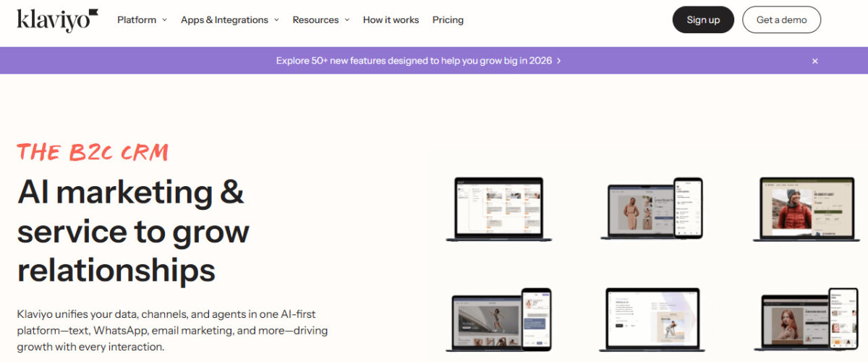Select the laptop showing the flow board

pyautogui.click(x=498, y=209)
